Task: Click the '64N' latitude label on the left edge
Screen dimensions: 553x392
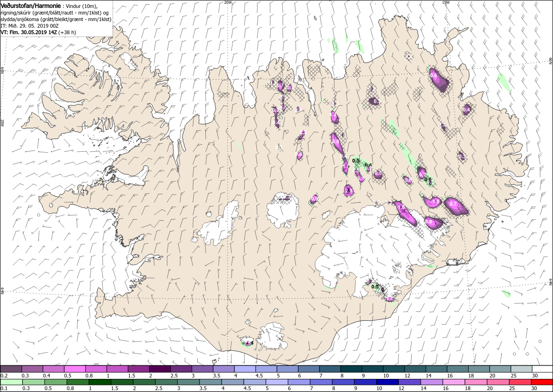Action: tap(2, 292)
